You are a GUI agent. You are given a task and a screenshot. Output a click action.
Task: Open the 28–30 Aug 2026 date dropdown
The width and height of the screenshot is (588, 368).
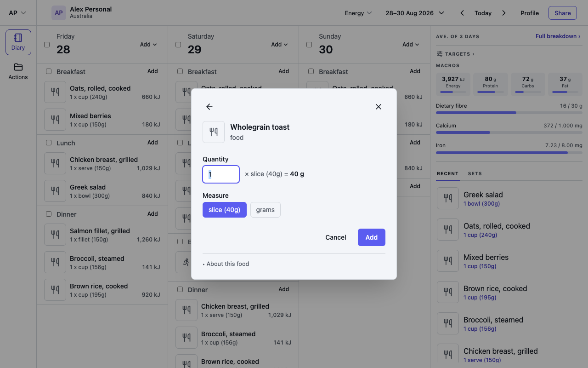[415, 13]
